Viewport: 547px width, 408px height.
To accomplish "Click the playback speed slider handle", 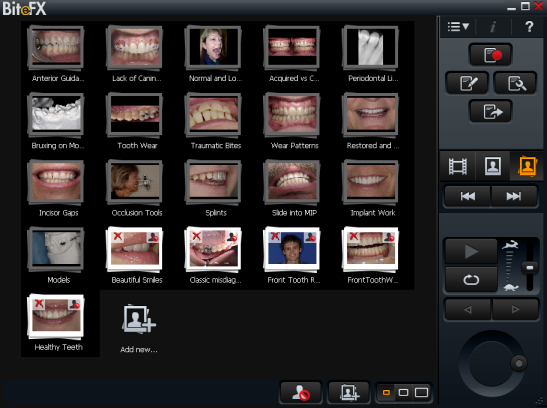I will point(530,267).
